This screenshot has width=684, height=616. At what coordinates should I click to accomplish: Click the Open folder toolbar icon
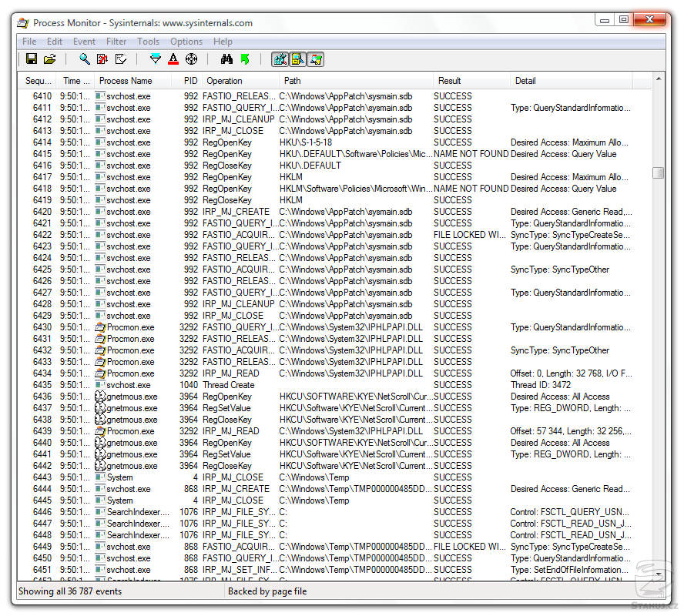tap(49, 59)
